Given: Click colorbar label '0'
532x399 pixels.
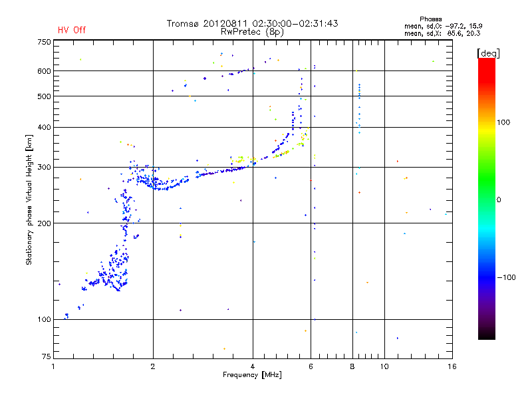Looking at the screenshot, I should click(499, 200).
